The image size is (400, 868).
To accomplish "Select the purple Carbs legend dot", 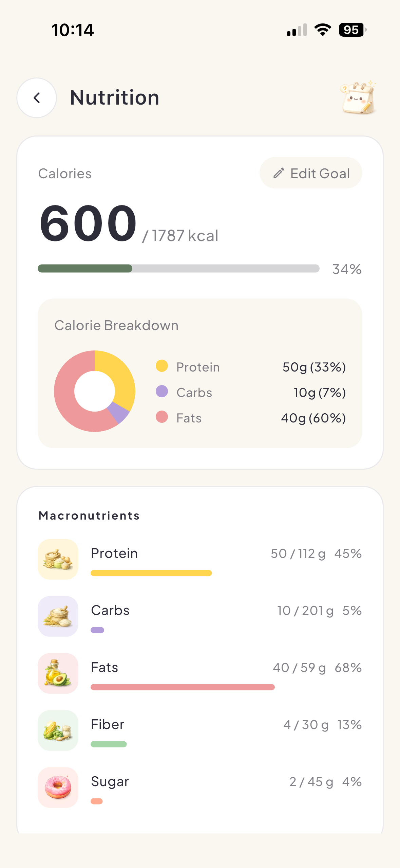I will 162,391.
